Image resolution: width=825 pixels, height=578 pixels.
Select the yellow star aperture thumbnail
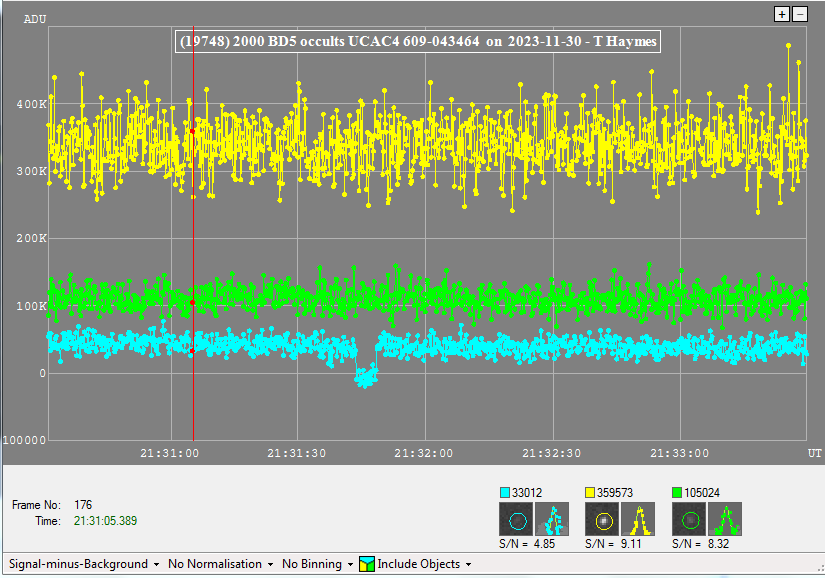[x=602, y=519]
